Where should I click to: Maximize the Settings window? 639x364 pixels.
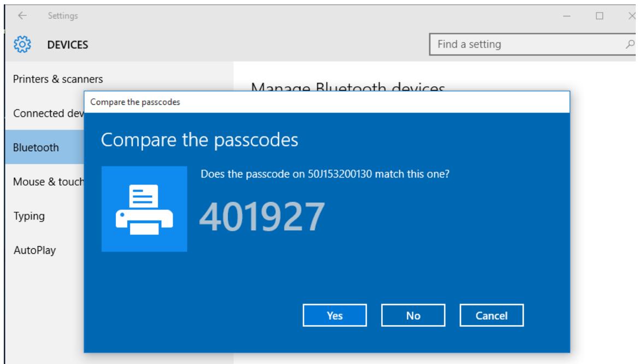(600, 16)
